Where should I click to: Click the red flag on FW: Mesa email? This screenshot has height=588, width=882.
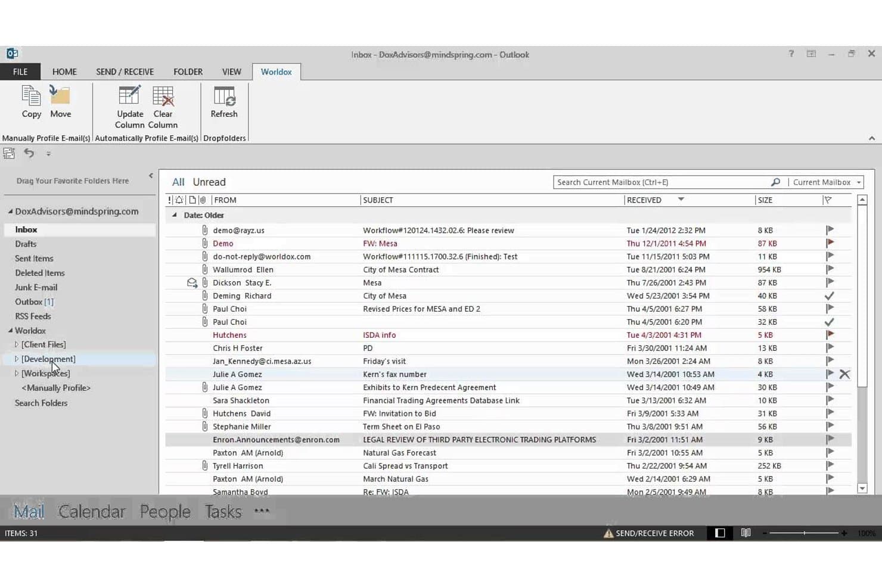coord(830,243)
